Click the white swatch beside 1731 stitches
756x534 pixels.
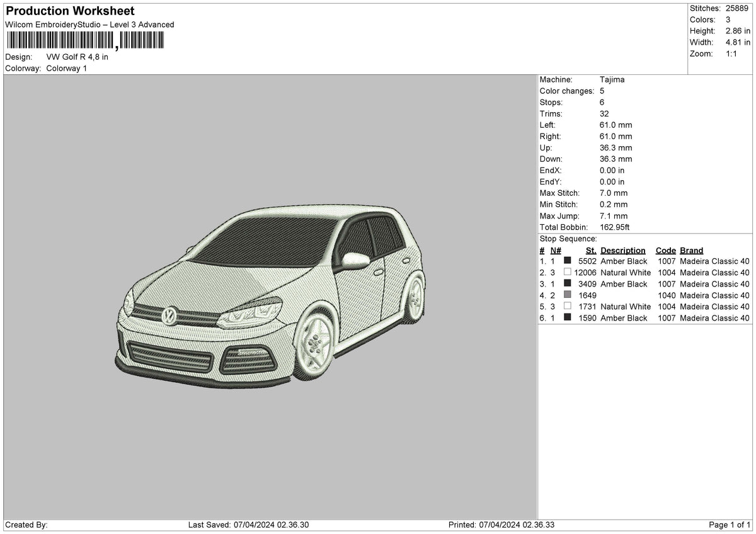point(568,307)
